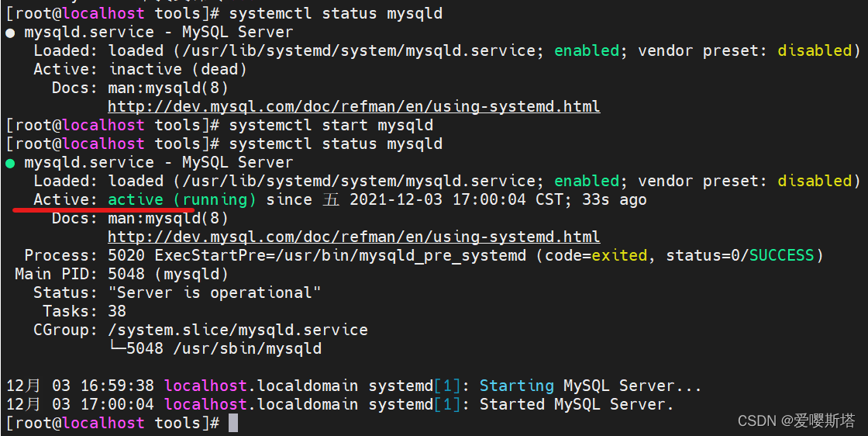The width and height of the screenshot is (868, 436).
Task: Click the "12月 03 16:59:38" log timestamp
Action: point(81,386)
